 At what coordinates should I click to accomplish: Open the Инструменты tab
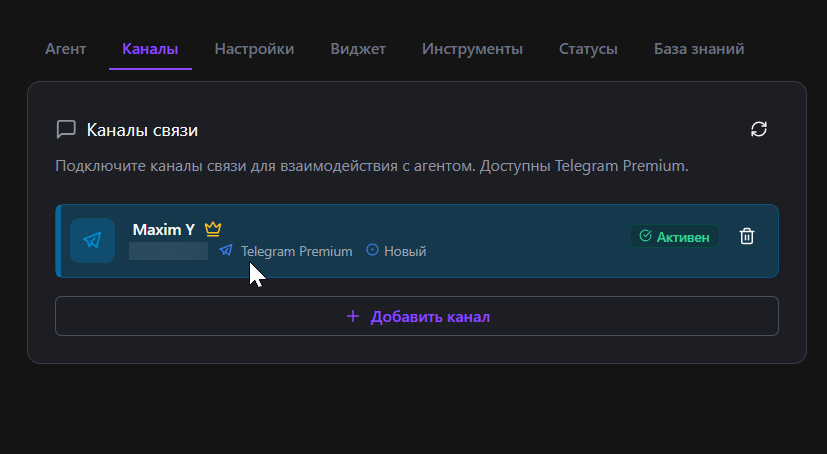pos(472,49)
